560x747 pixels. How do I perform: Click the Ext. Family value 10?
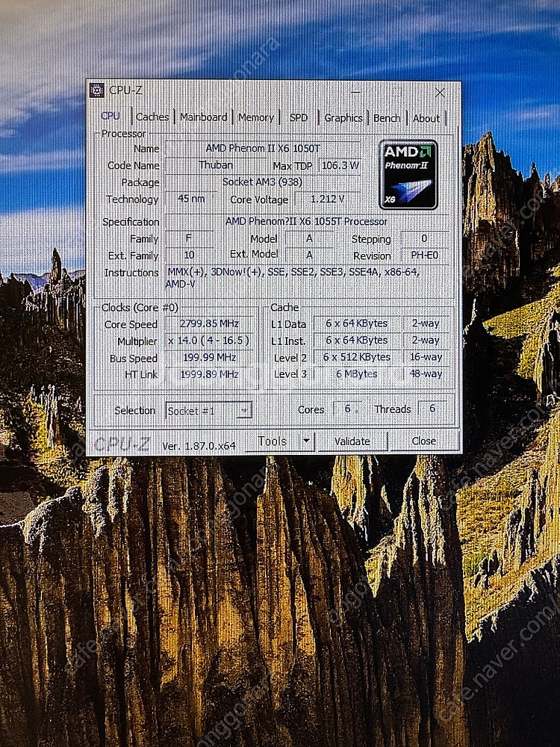point(189,255)
